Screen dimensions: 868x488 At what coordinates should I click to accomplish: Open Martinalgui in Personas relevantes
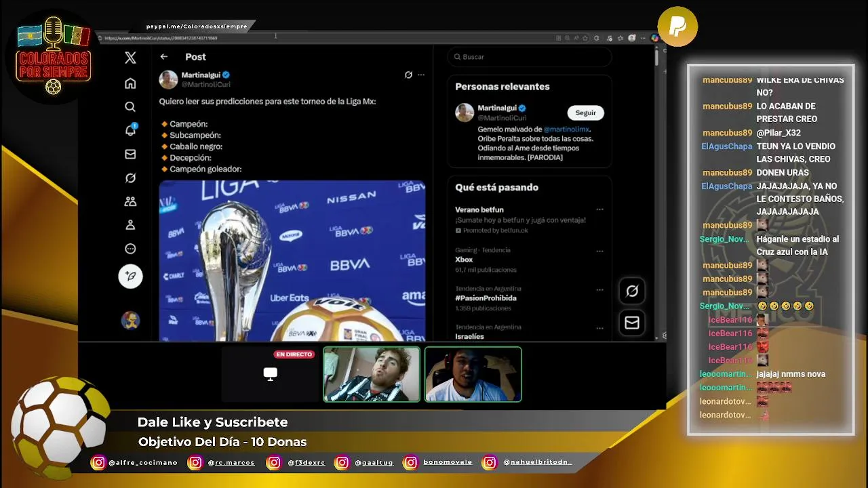coord(497,108)
